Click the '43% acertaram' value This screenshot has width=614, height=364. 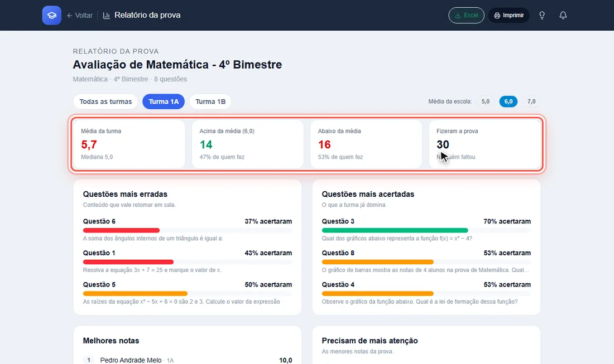(268, 253)
